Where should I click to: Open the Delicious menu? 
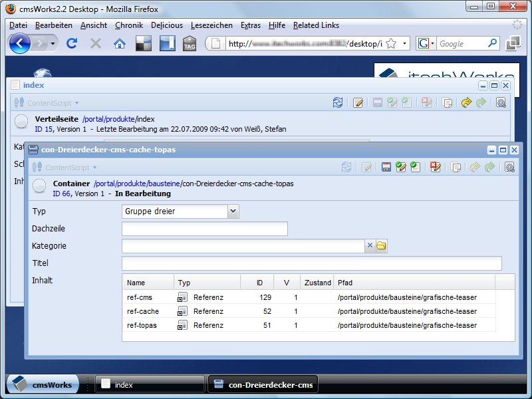click(x=167, y=25)
